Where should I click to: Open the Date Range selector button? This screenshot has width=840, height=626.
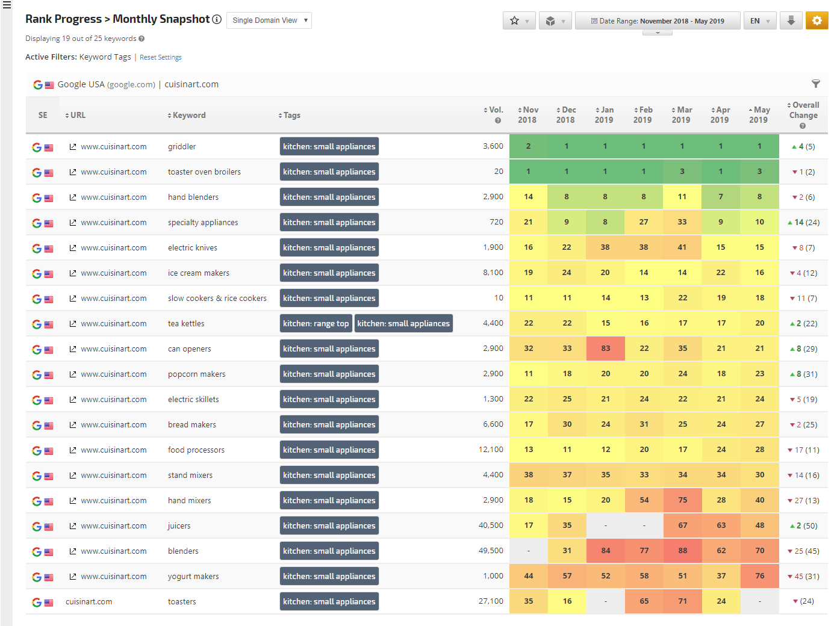coord(657,20)
